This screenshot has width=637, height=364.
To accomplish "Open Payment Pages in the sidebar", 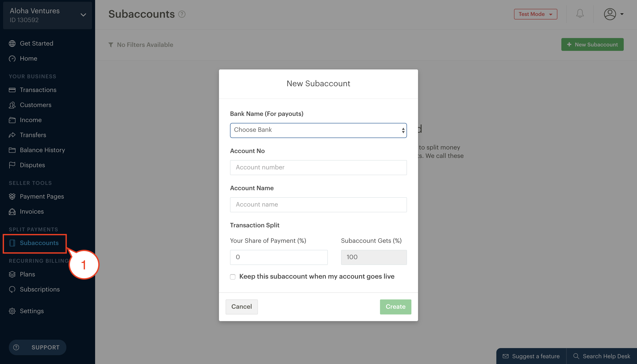I will point(42,197).
